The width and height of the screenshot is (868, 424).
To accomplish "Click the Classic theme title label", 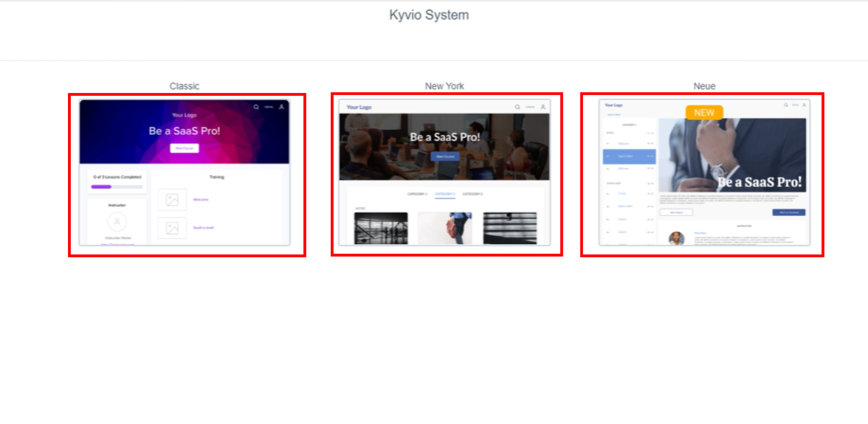I will [x=185, y=86].
